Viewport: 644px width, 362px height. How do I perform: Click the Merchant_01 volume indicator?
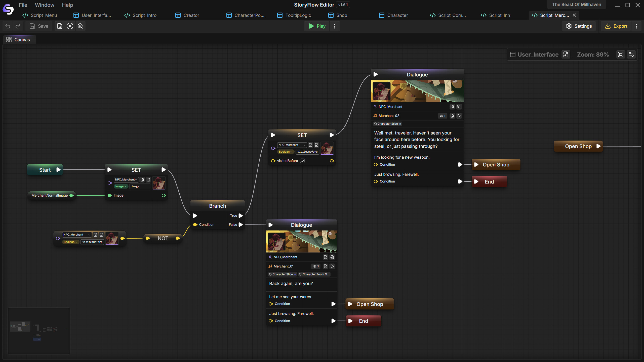316,266
